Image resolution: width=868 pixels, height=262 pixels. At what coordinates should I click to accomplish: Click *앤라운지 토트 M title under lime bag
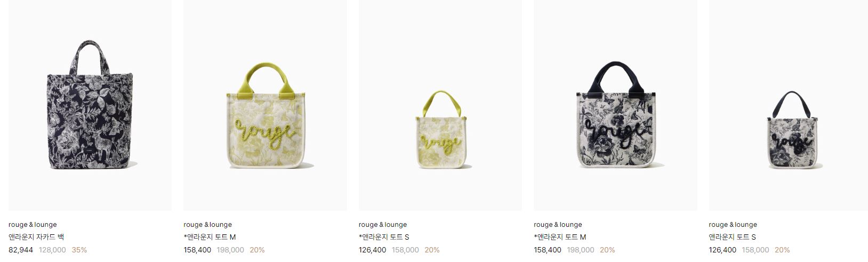210,237
